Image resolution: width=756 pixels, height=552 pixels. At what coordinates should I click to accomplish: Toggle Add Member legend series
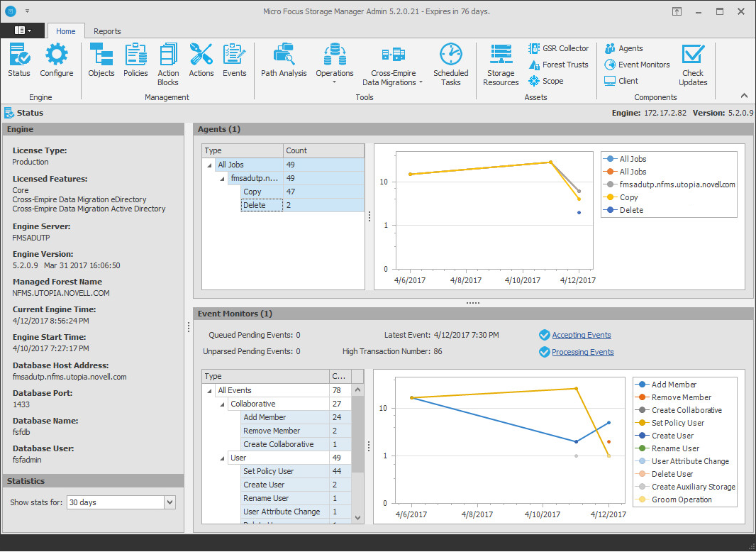pyautogui.click(x=666, y=385)
